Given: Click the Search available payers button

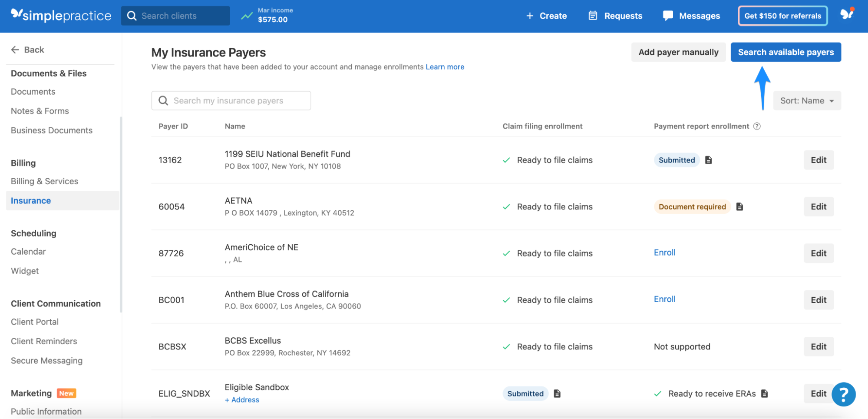Looking at the screenshot, I should pyautogui.click(x=785, y=52).
